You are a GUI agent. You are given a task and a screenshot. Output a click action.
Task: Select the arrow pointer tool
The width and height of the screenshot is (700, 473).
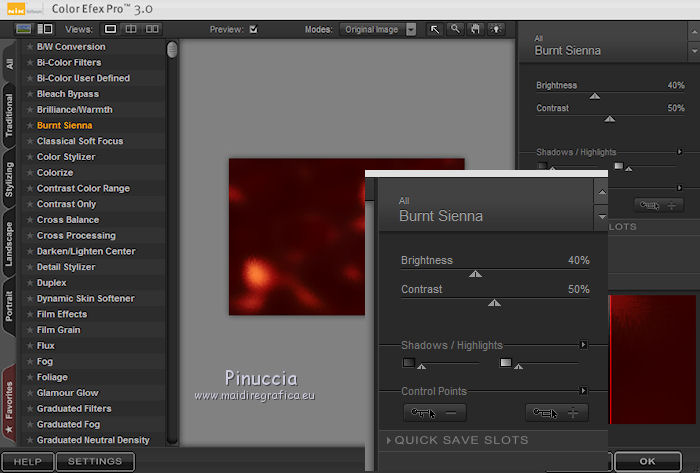(x=435, y=29)
